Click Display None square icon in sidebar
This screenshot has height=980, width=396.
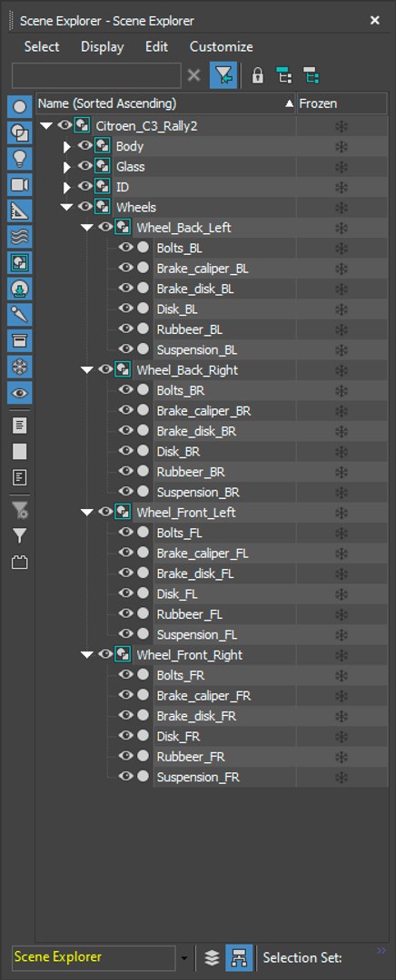(19, 452)
